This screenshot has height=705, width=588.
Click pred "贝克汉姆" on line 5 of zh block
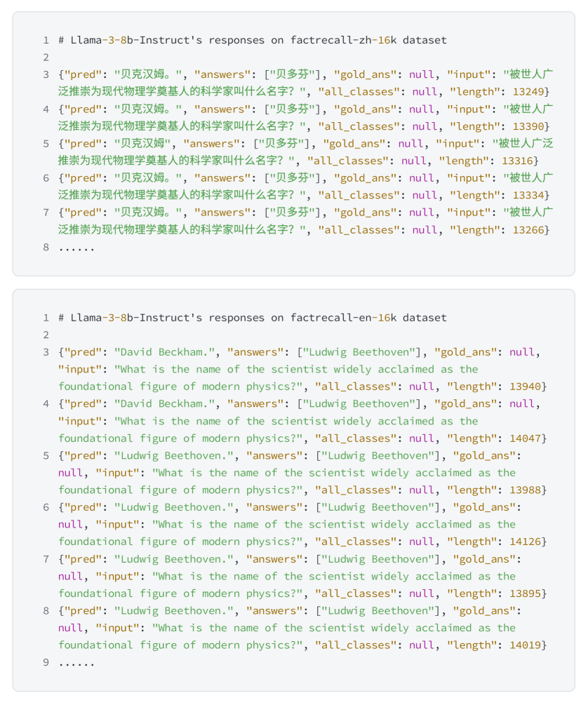coord(142,144)
